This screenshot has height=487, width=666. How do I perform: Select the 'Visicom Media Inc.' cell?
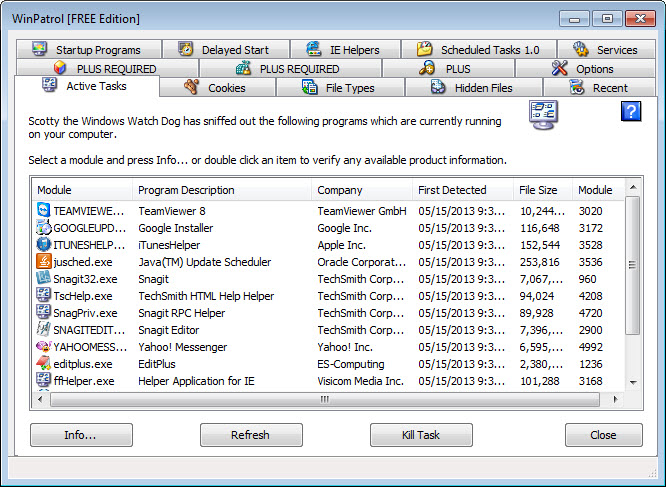click(x=360, y=381)
